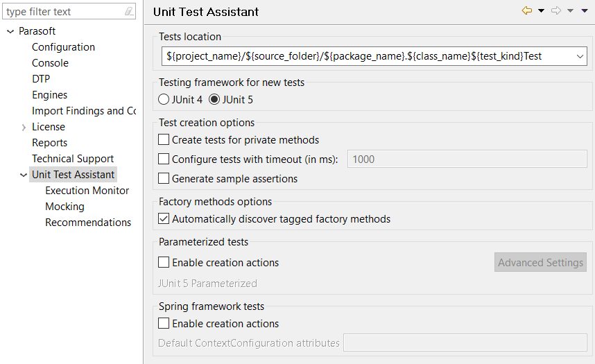Select the JUnit 5 radio button

coord(214,99)
